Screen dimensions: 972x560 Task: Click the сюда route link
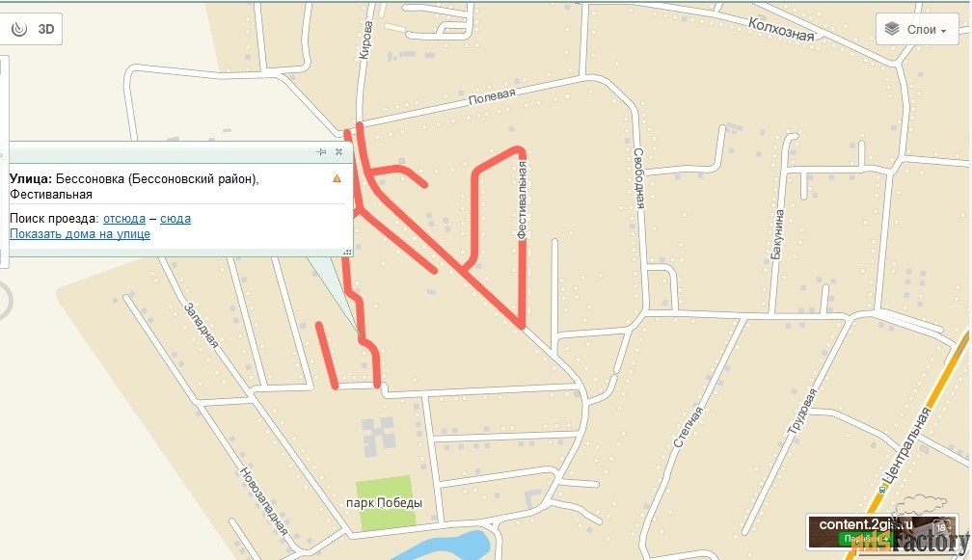click(x=175, y=218)
